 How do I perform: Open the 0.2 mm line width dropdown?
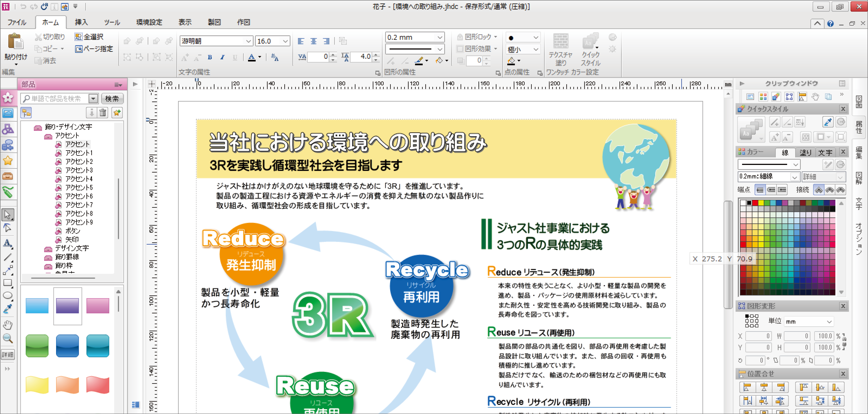pos(440,37)
